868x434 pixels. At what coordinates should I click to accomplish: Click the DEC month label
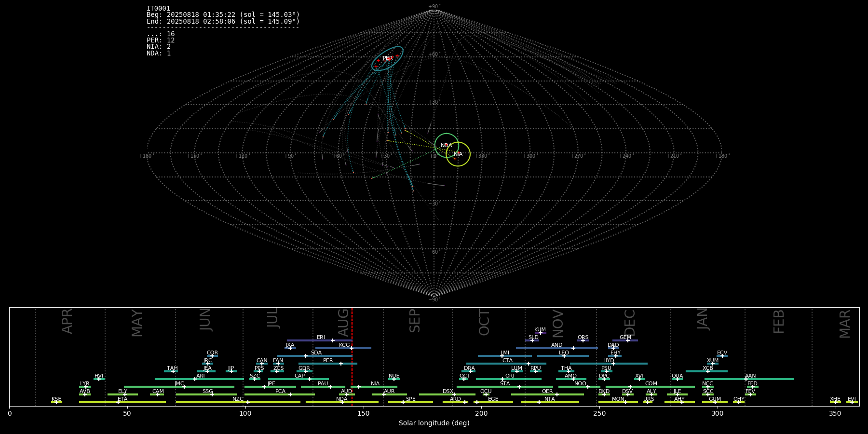click(x=630, y=322)
